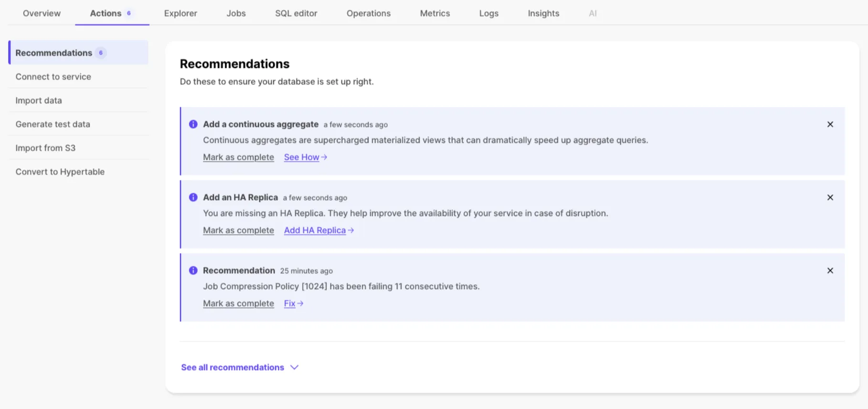Open Import data in the sidebar
This screenshot has width=868, height=409.
[78, 100]
